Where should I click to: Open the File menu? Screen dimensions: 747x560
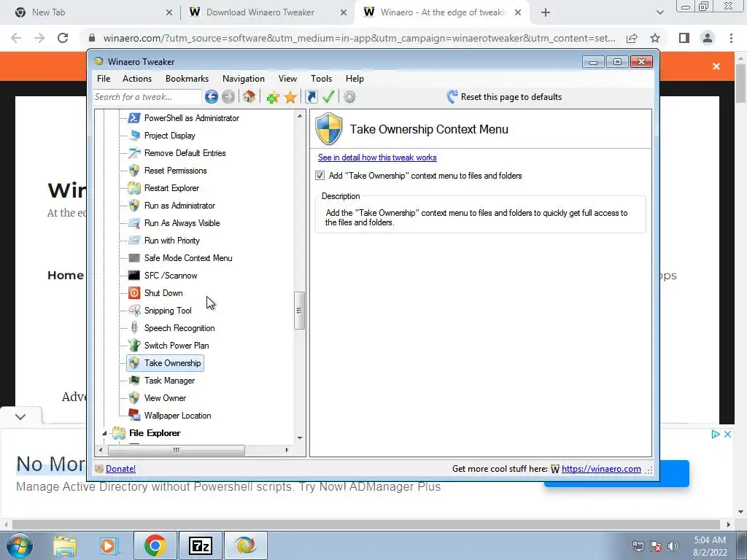[x=104, y=79]
